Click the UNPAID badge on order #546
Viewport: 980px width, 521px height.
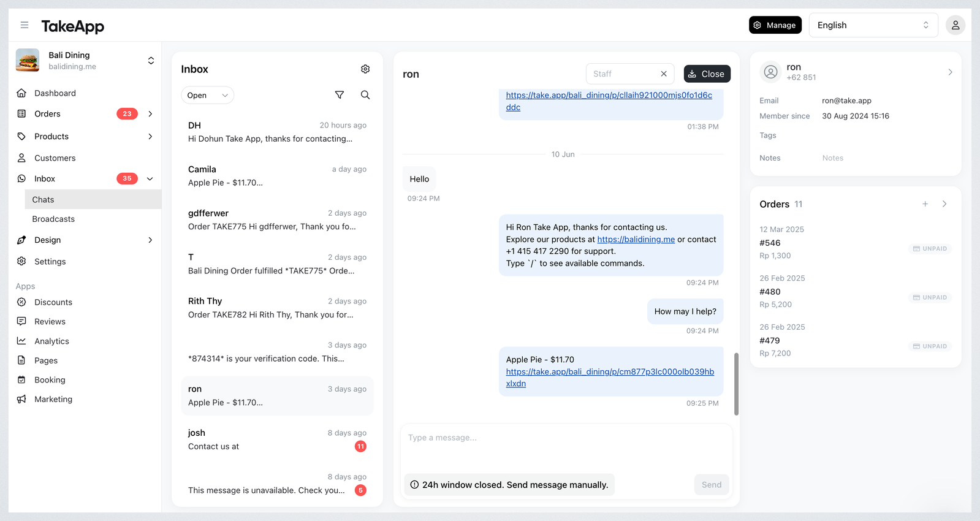point(930,249)
